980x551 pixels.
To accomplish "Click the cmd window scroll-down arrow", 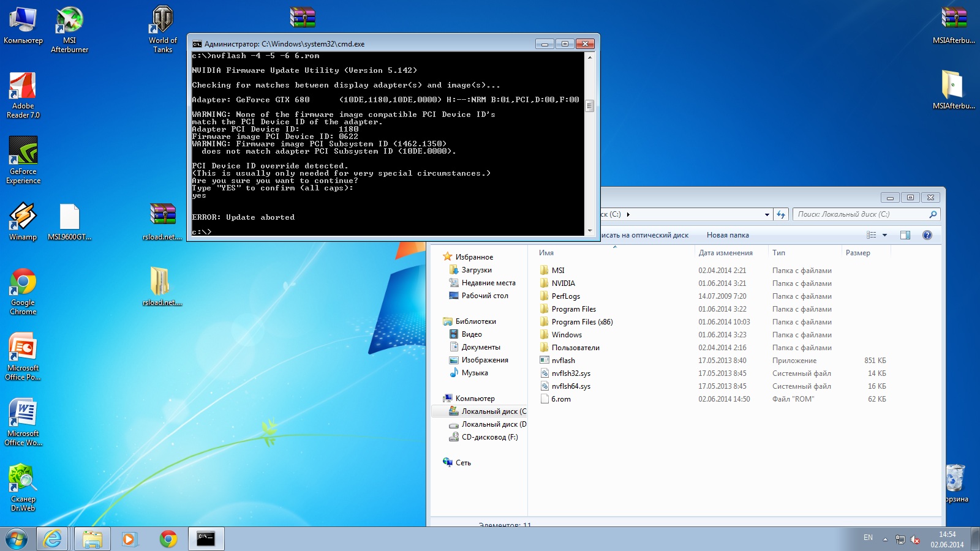I will (x=590, y=231).
